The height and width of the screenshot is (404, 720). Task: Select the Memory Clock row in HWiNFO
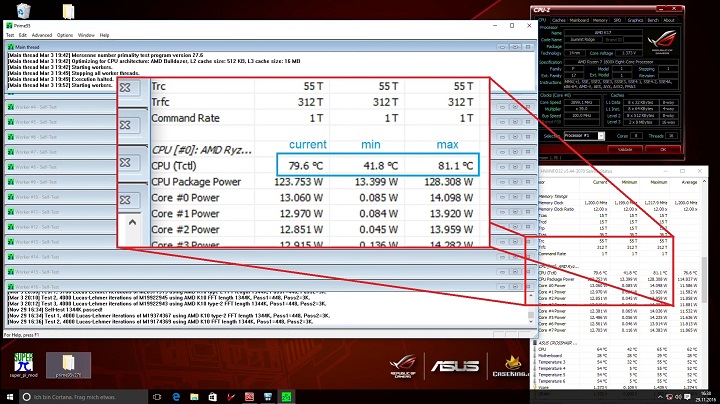pyautogui.click(x=619, y=202)
